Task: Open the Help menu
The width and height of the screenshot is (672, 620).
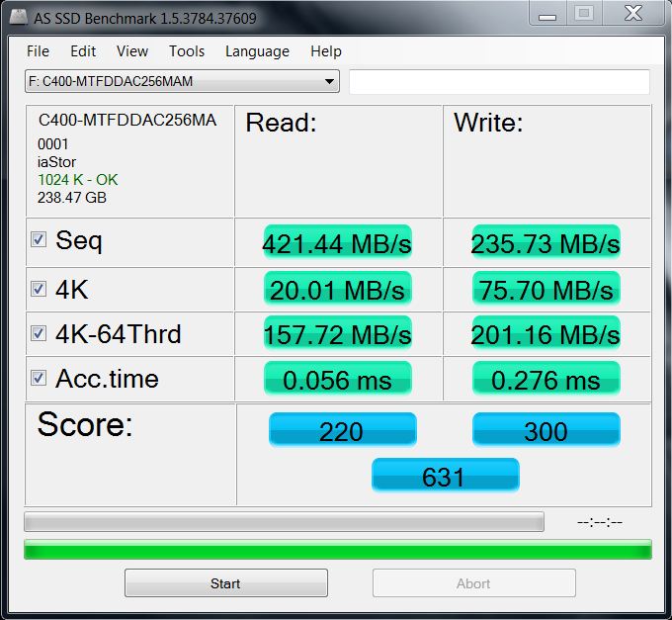Action: point(326,51)
